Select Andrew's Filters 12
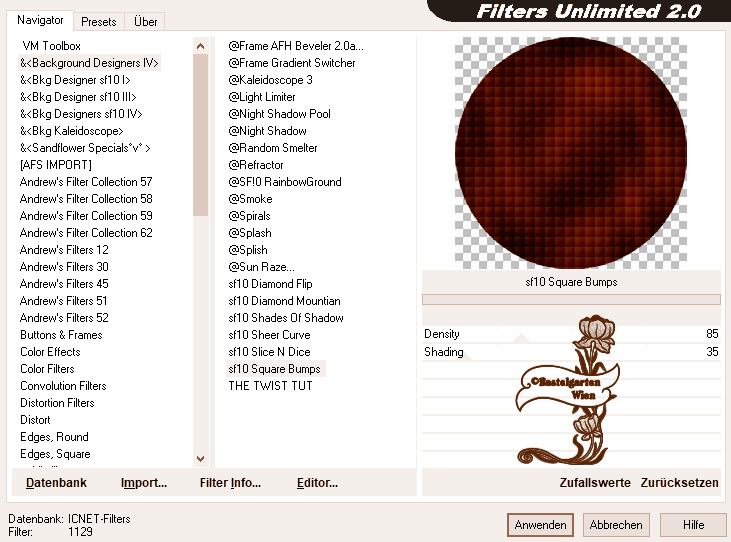731x542 pixels. [64, 250]
